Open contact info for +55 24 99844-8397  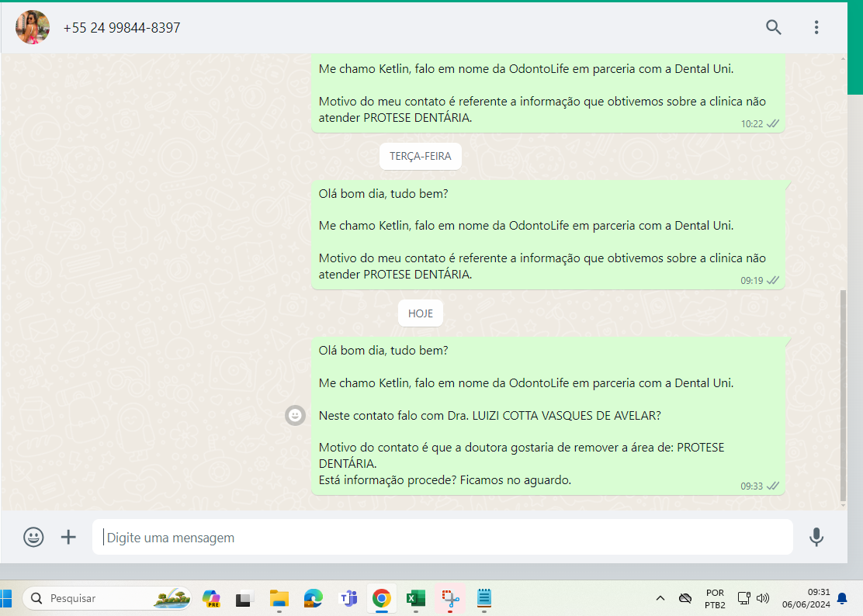pos(122,28)
